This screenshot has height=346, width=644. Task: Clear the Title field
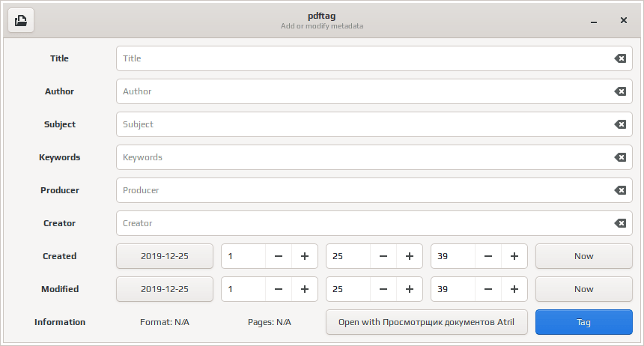620,58
